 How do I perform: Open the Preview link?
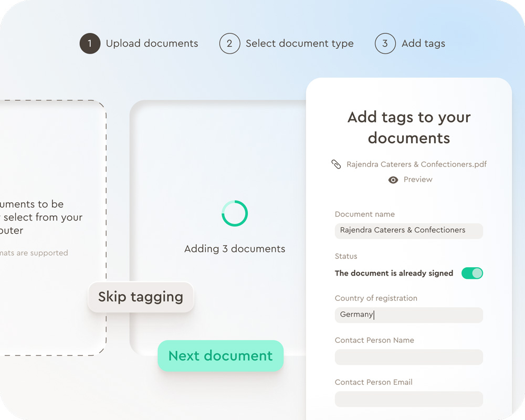pos(418,180)
